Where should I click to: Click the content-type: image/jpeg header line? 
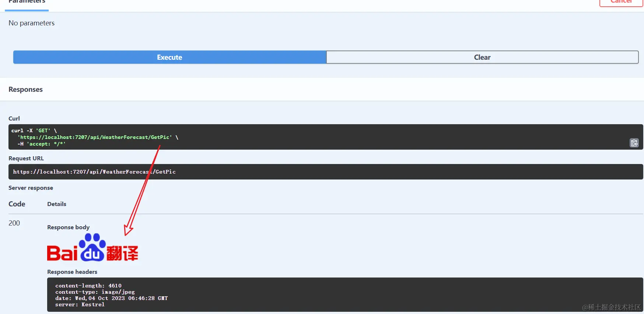[x=95, y=292]
